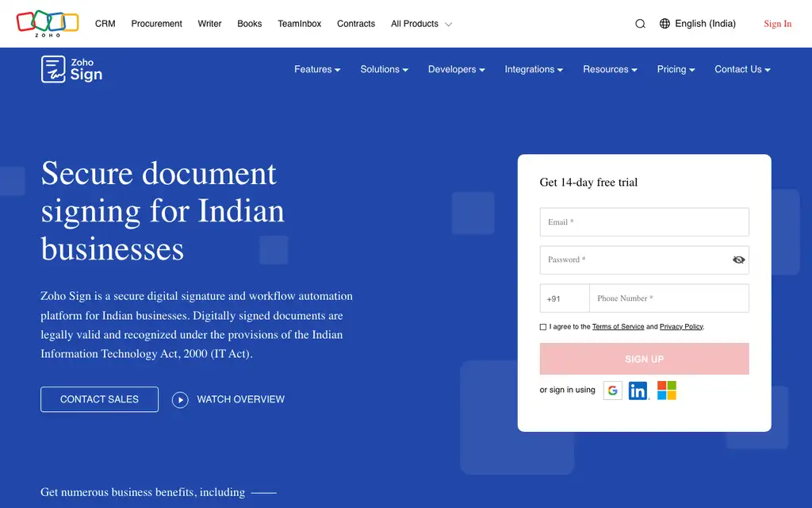Screen dimensions: 812x508
Task: Go to CRM in the top bar
Action: click(x=105, y=24)
